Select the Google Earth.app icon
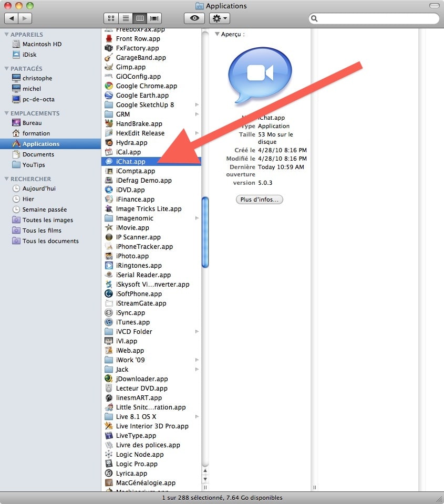Viewport: 444px width, 504px height. (x=109, y=95)
